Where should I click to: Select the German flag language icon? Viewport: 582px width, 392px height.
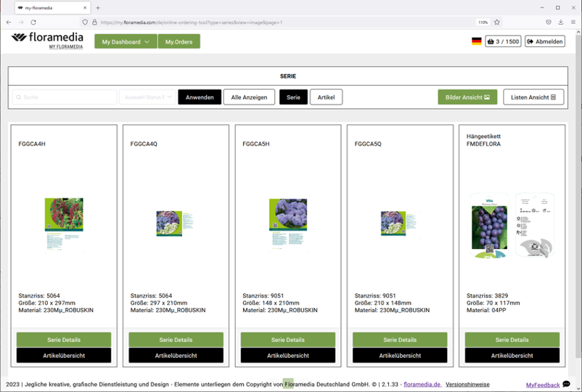(x=476, y=41)
